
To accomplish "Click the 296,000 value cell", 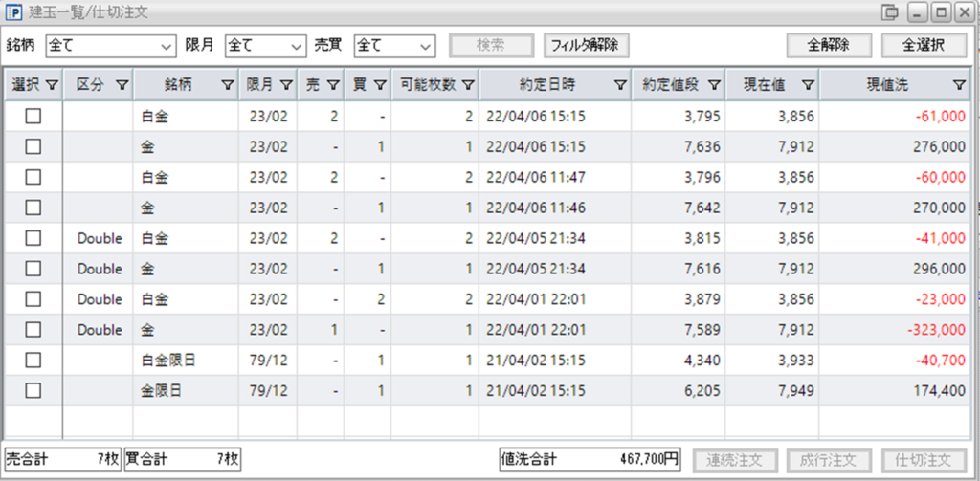I will [x=895, y=269].
